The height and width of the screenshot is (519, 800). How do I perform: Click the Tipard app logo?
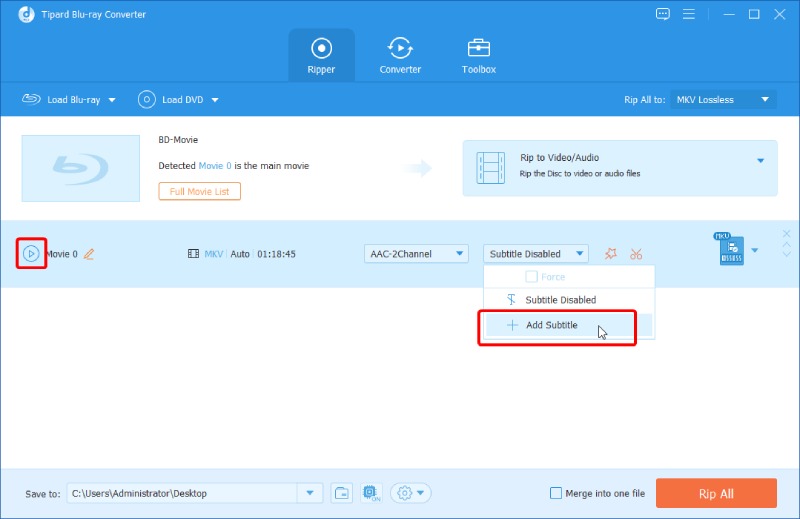pos(26,14)
